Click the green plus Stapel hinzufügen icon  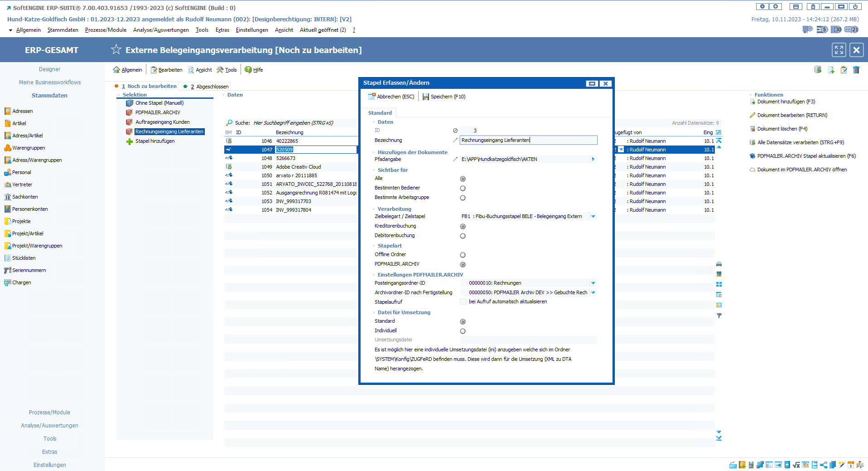(x=129, y=141)
